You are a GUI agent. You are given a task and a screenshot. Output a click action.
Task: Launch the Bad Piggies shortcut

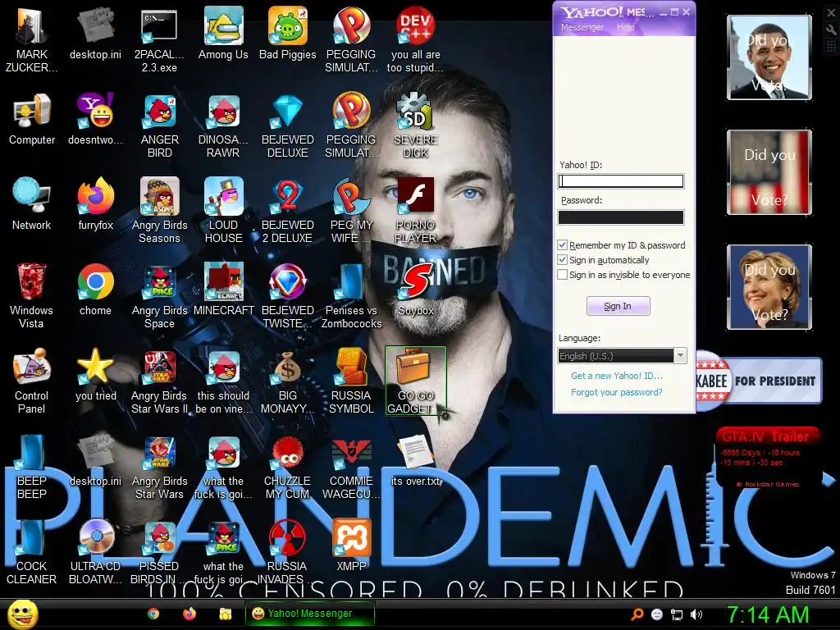[x=288, y=33]
